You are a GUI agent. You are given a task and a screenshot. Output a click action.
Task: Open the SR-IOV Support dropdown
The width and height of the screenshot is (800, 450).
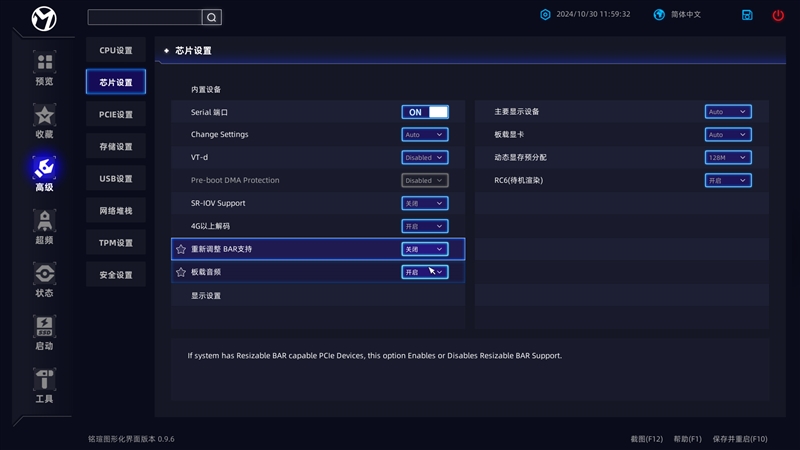425,203
